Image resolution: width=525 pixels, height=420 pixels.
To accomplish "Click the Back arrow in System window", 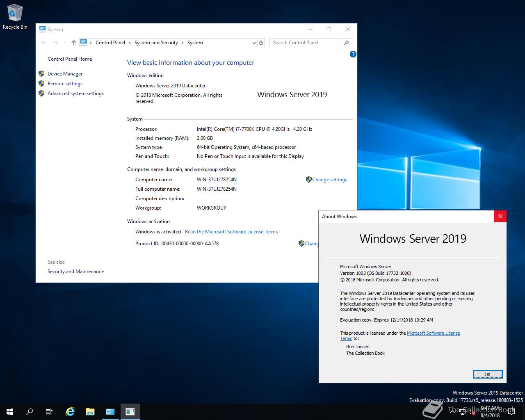I will [x=44, y=43].
